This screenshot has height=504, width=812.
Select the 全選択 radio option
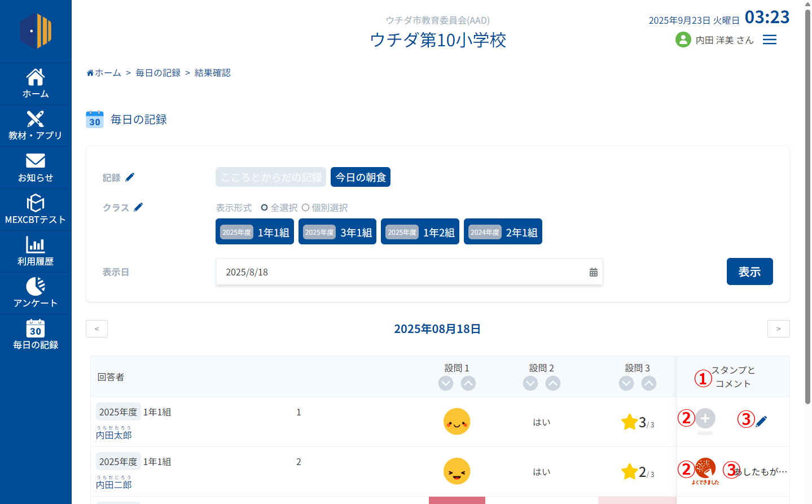(264, 208)
